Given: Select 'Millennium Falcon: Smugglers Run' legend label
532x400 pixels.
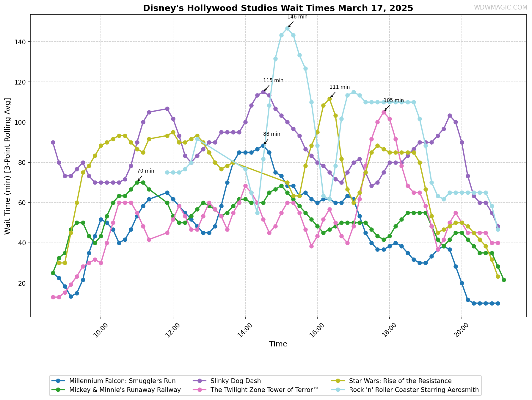Looking at the screenshot, I should [x=123, y=381].
